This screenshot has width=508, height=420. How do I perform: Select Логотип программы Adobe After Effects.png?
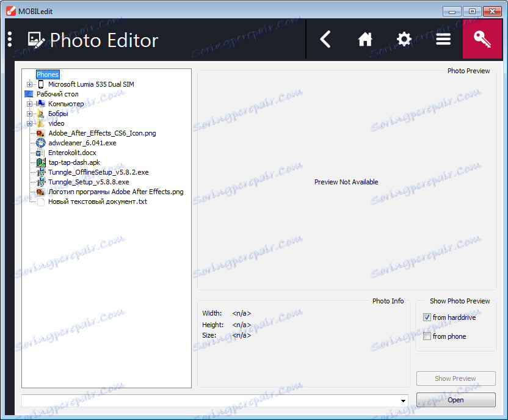point(116,192)
